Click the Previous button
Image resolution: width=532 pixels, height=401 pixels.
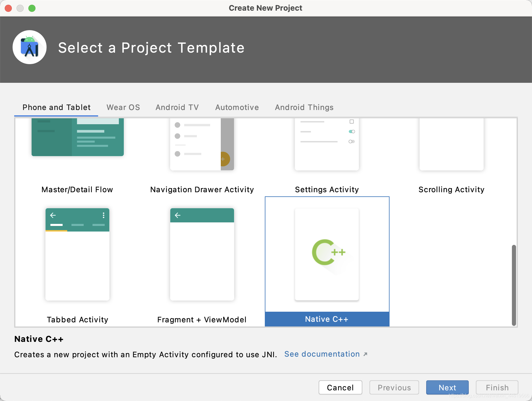pos(394,387)
